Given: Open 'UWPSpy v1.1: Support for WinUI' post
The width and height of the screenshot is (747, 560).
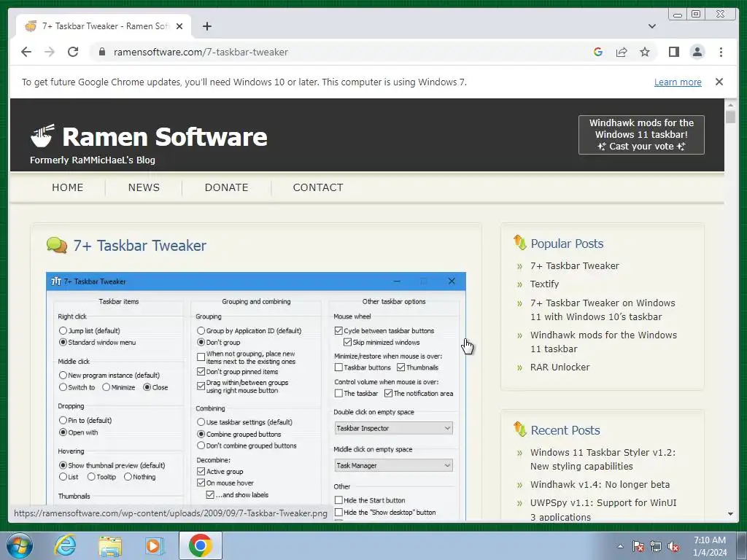Looking at the screenshot, I should pos(603,510).
